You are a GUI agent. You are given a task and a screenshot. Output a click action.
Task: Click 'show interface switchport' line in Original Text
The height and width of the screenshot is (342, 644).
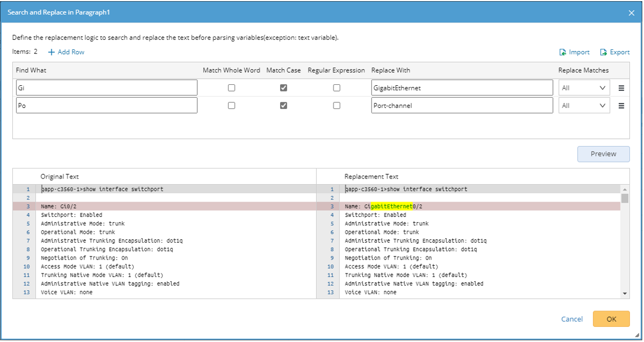tap(102, 189)
